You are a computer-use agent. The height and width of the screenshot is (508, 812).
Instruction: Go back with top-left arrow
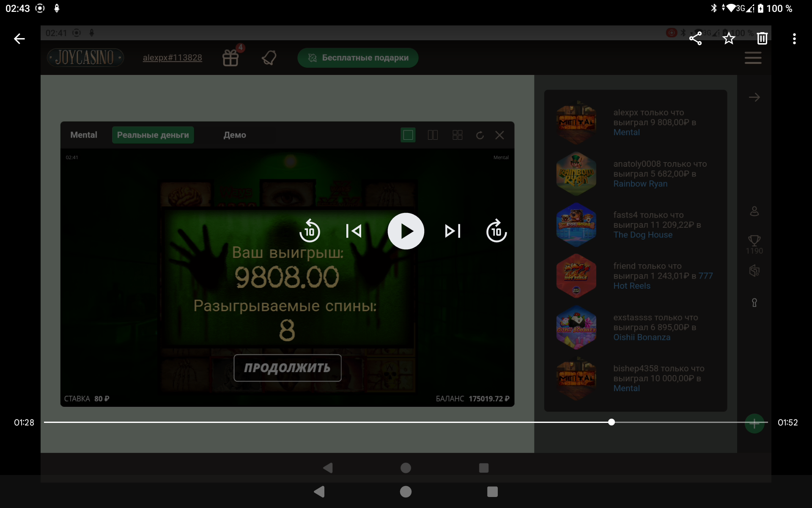coord(19,39)
